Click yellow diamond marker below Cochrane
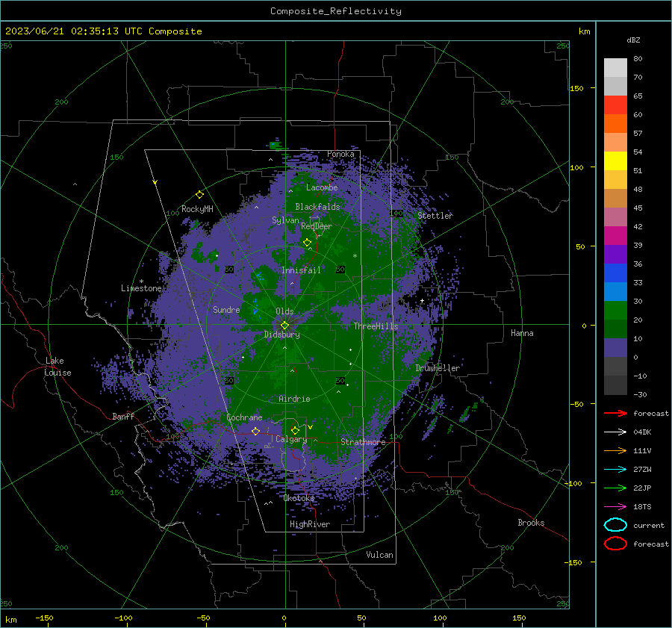This screenshot has height=628, width=672. [255, 431]
